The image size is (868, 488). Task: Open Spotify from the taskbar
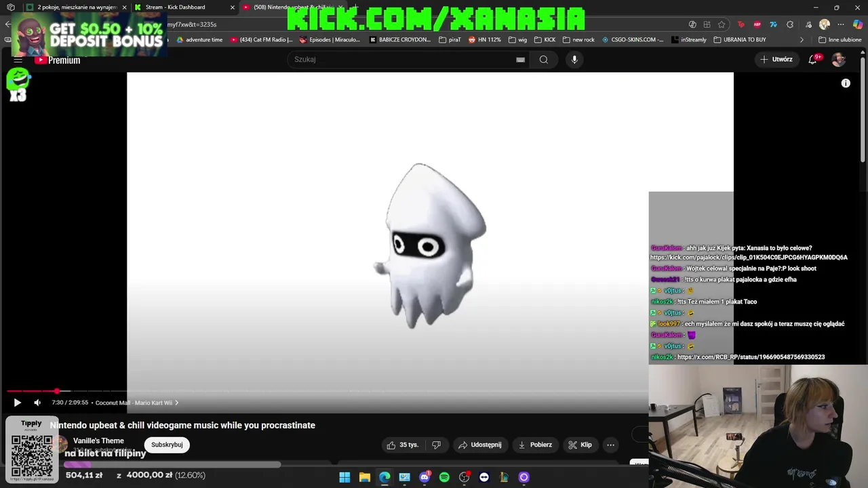tap(444, 477)
